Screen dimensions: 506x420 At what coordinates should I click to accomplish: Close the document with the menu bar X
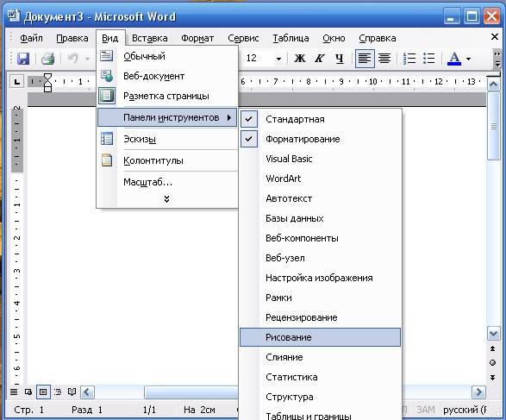[495, 37]
